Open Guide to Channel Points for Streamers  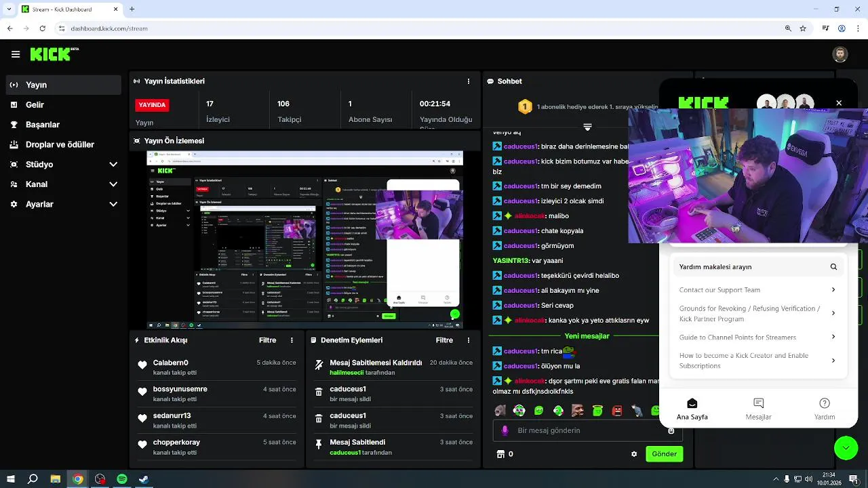pyautogui.click(x=757, y=337)
